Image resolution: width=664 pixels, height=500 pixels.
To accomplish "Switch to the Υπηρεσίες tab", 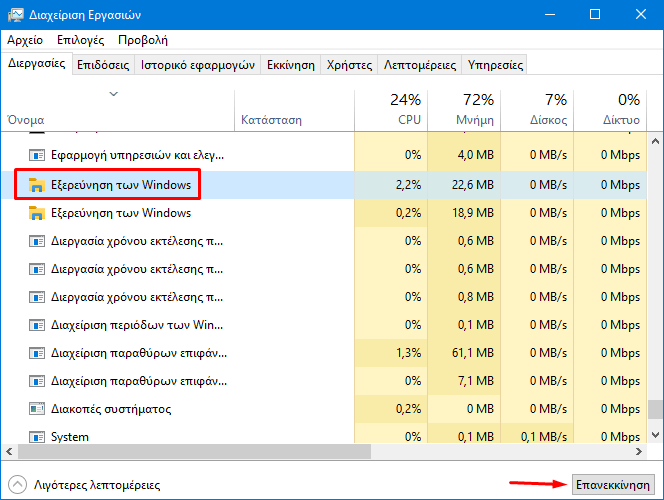I will point(495,65).
